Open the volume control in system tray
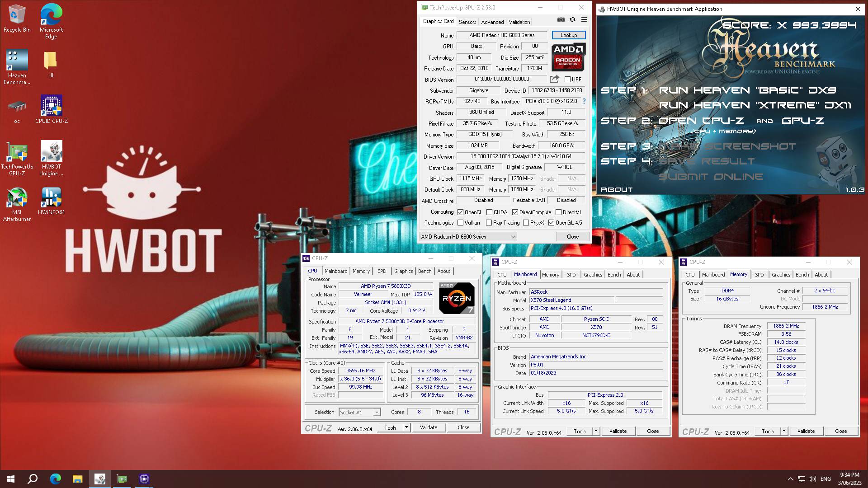 click(812, 479)
